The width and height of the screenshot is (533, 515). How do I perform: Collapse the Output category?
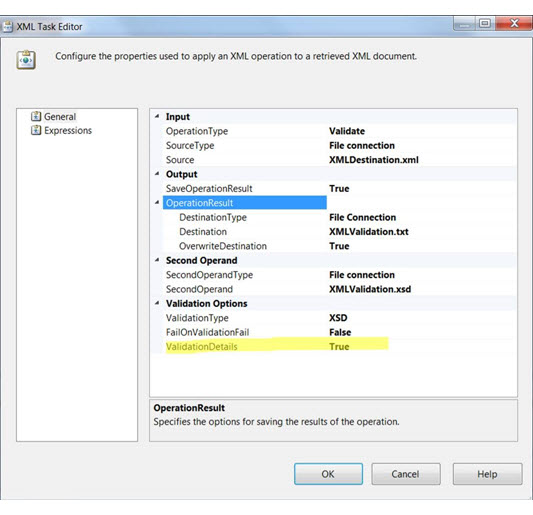(x=157, y=174)
